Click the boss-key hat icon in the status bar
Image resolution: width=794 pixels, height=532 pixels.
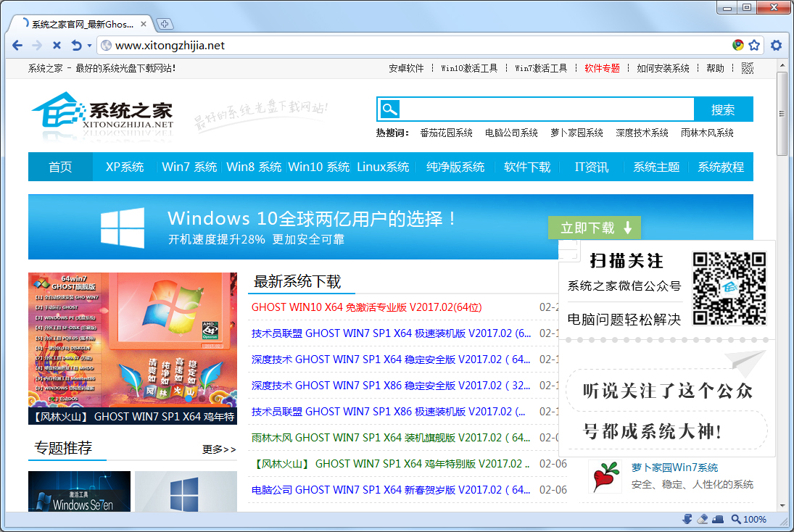coord(718,519)
